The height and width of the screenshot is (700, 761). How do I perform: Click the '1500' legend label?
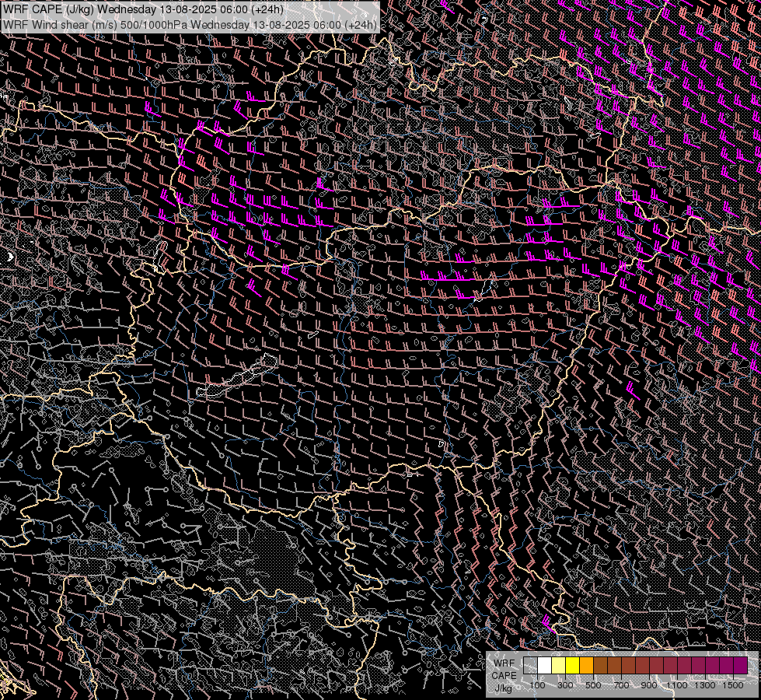point(733,685)
